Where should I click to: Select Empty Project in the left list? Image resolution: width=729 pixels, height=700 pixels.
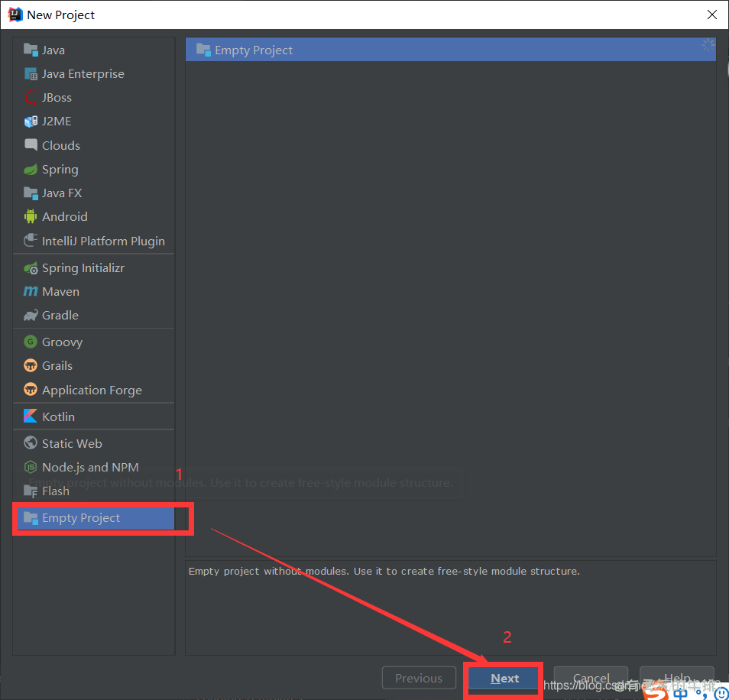(x=81, y=518)
